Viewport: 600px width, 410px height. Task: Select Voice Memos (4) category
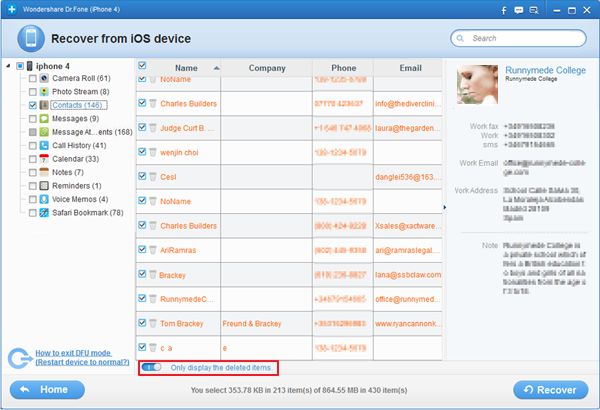[x=80, y=199]
